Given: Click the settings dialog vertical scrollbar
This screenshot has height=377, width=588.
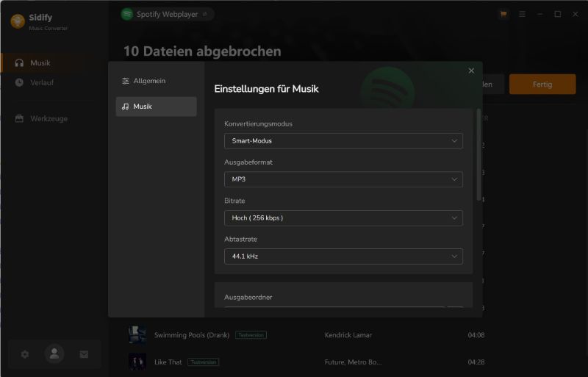Looking at the screenshot, I should (x=478, y=154).
